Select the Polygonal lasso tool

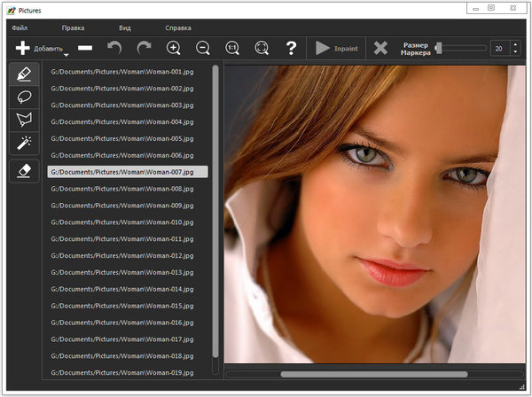pyautogui.click(x=24, y=120)
